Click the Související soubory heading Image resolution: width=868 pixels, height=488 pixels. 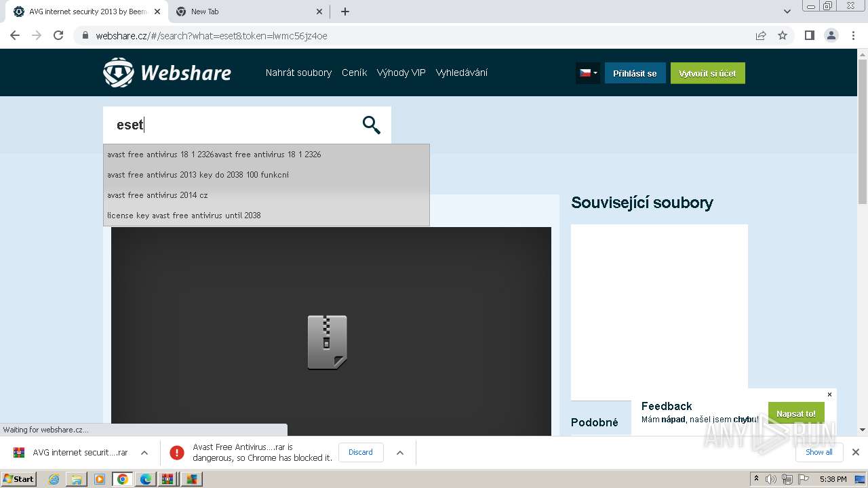(642, 203)
